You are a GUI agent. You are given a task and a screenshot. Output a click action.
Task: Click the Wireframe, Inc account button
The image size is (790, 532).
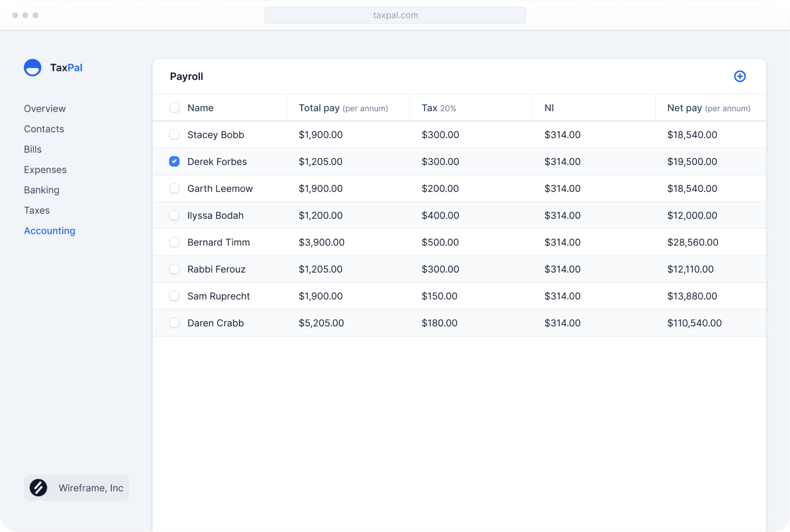click(x=77, y=488)
